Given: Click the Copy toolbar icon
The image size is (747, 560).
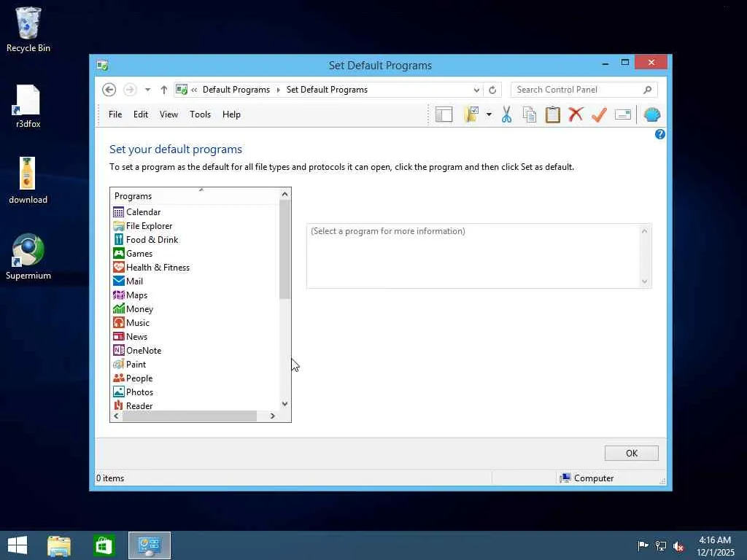Looking at the screenshot, I should pyautogui.click(x=530, y=114).
